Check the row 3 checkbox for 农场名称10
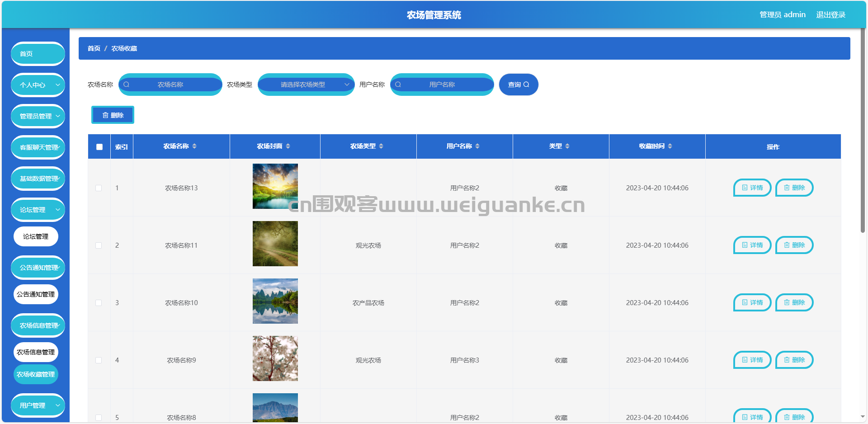 point(99,303)
